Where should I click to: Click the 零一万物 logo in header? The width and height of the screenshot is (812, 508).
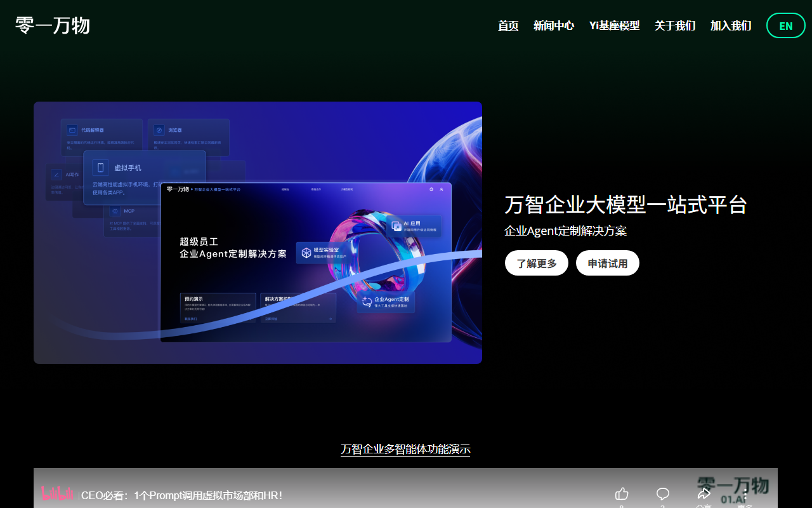point(53,26)
